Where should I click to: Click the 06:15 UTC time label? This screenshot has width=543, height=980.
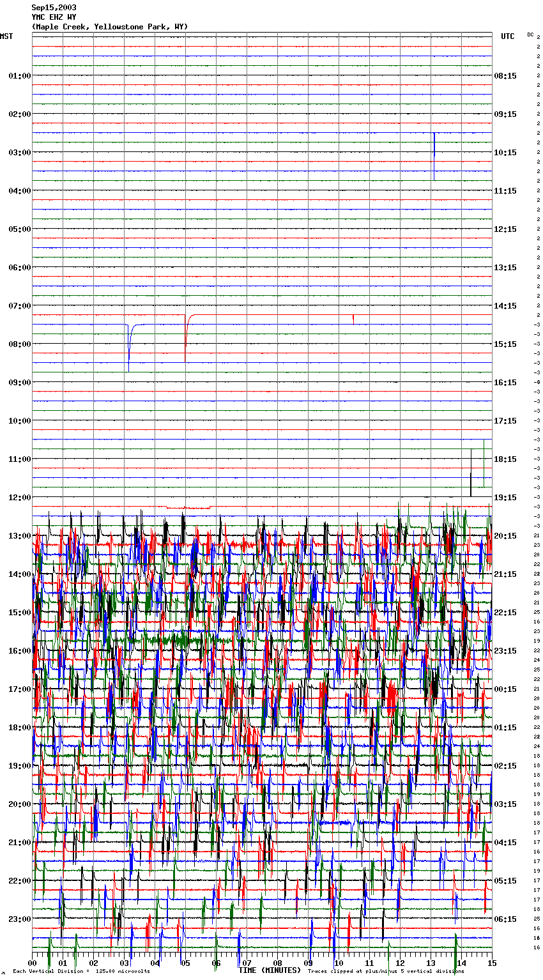pyautogui.click(x=505, y=919)
